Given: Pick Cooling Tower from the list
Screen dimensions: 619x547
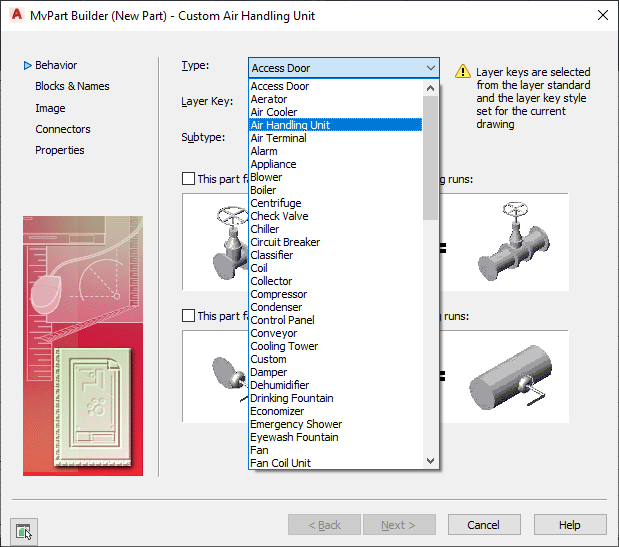Looking at the screenshot, I should [x=336, y=346].
